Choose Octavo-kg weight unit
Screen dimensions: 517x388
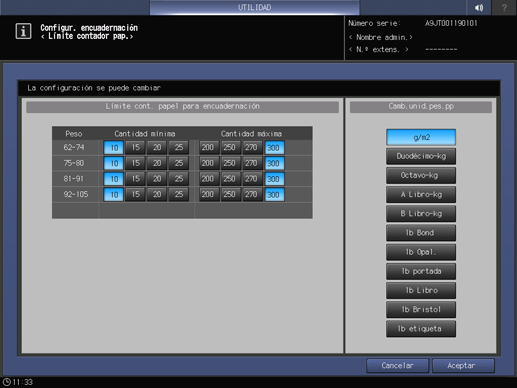[421, 175]
